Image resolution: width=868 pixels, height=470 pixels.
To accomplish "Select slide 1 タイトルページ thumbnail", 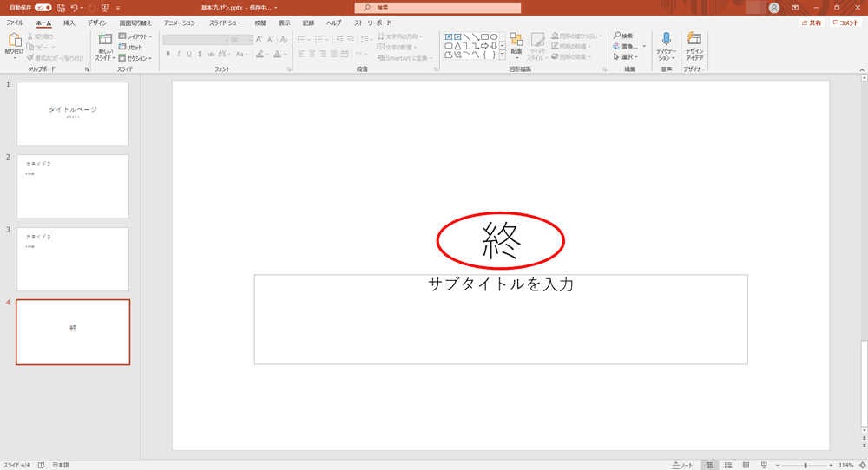I will point(73,114).
